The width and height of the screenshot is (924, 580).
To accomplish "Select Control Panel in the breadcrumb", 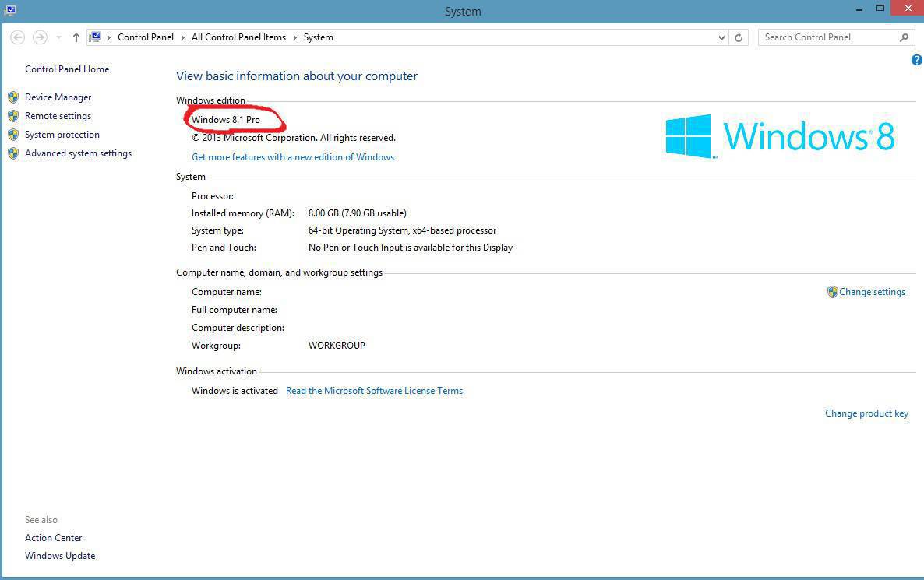I will coord(146,37).
